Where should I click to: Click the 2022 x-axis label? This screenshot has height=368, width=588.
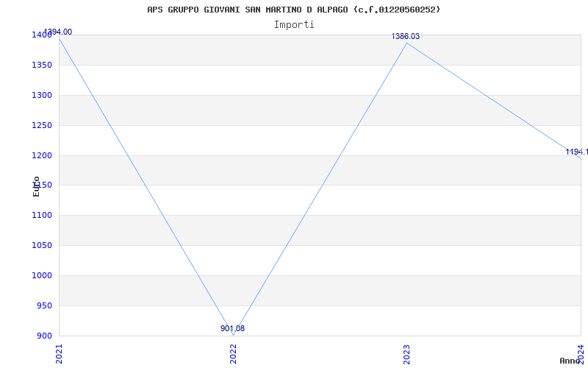[x=233, y=354]
